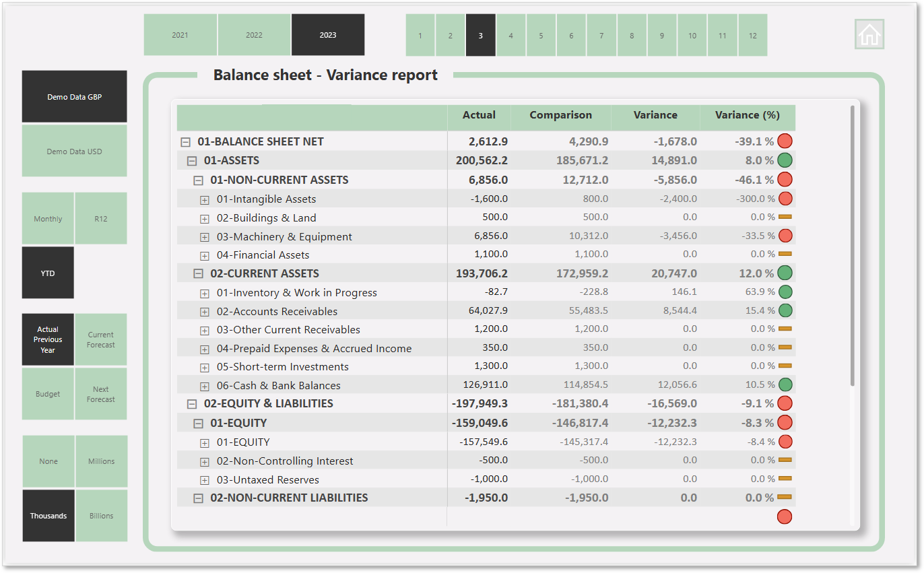Expand 02-Accounts Receivables row
924x573 pixels.
pyautogui.click(x=205, y=312)
